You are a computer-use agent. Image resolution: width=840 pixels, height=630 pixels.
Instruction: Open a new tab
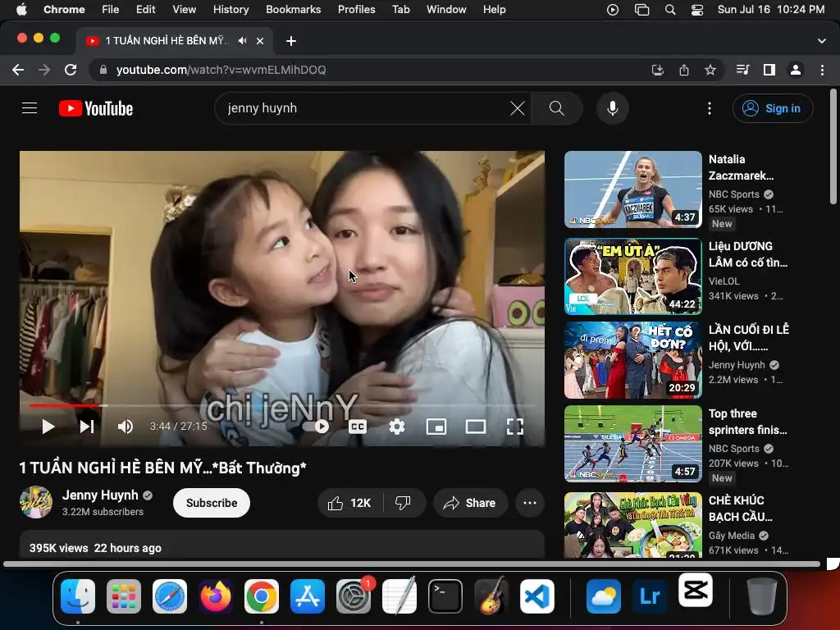click(x=291, y=41)
